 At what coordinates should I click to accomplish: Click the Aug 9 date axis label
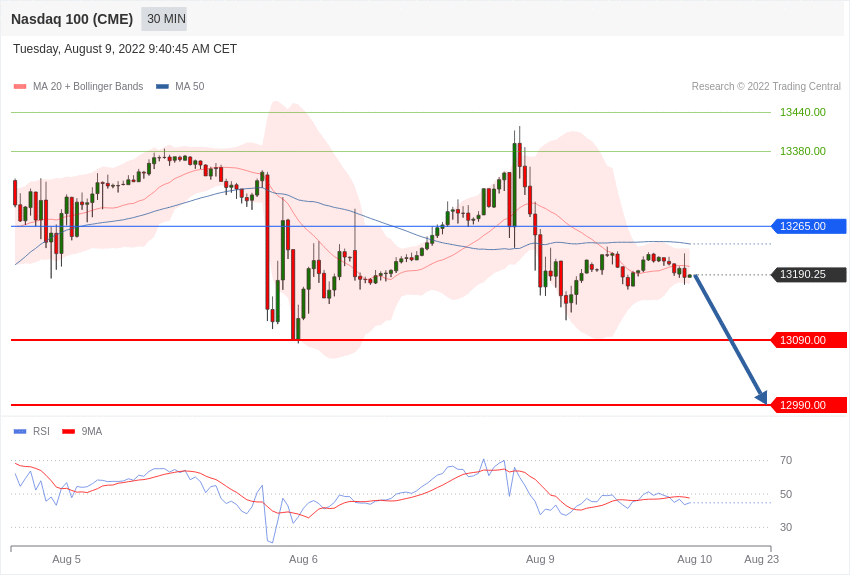pos(540,560)
